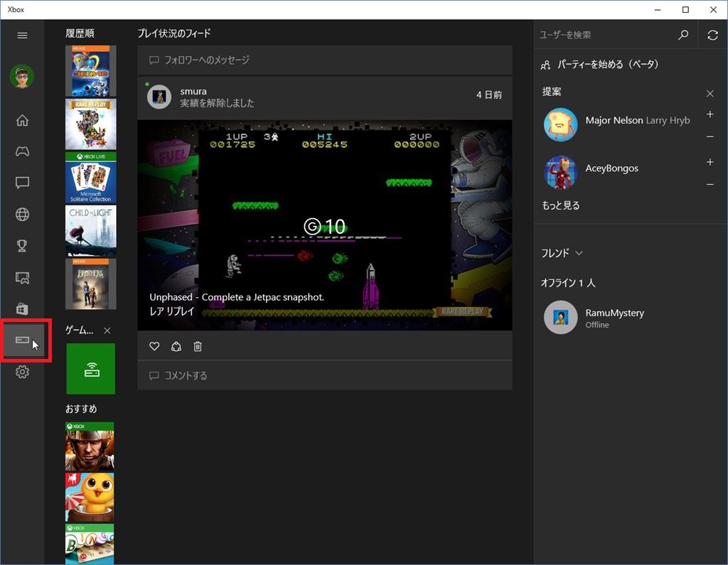Open Brothers game thumbnail
Image resolution: width=728 pixels, height=565 pixels.
point(90,284)
